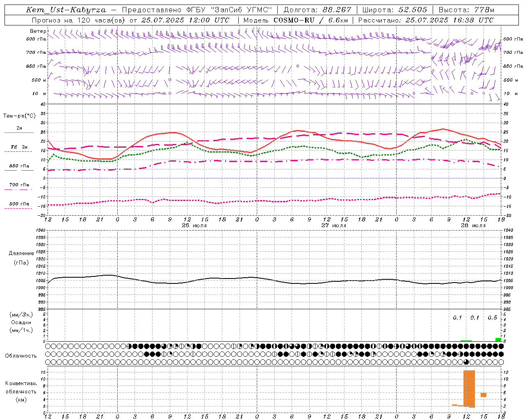Image resolution: width=525 pixels, height=420 pixels.
Task: Click the 10 м wind level label on the left
Action: click(39, 94)
